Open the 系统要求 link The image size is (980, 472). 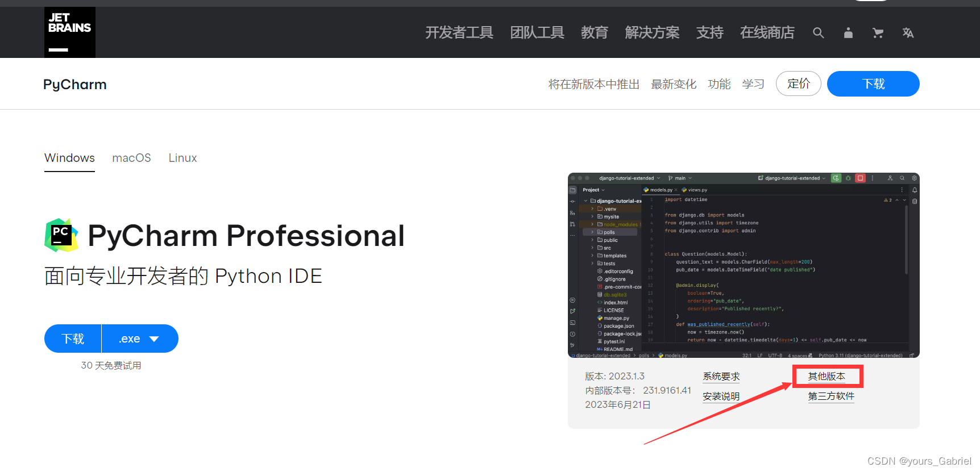tap(721, 377)
